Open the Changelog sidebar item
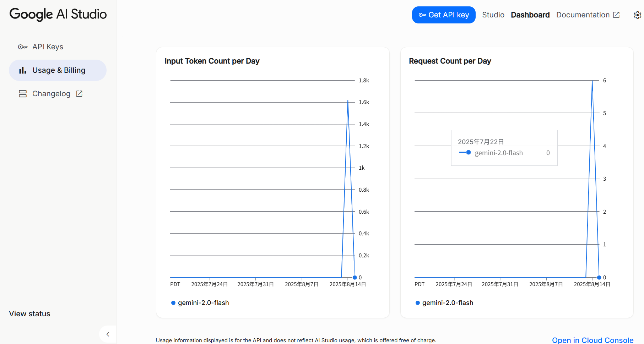Viewport: 644px width, 344px height. coord(58,94)
